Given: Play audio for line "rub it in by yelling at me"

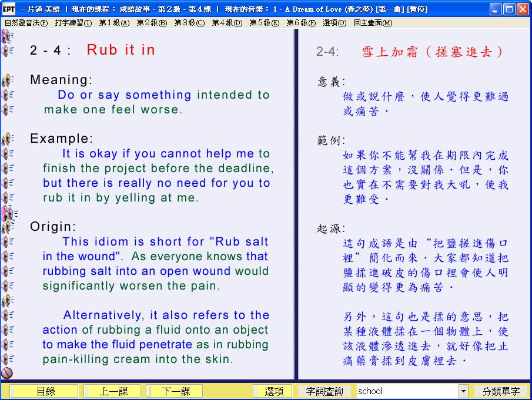Looking at the screenshot, I should (8, 197).
